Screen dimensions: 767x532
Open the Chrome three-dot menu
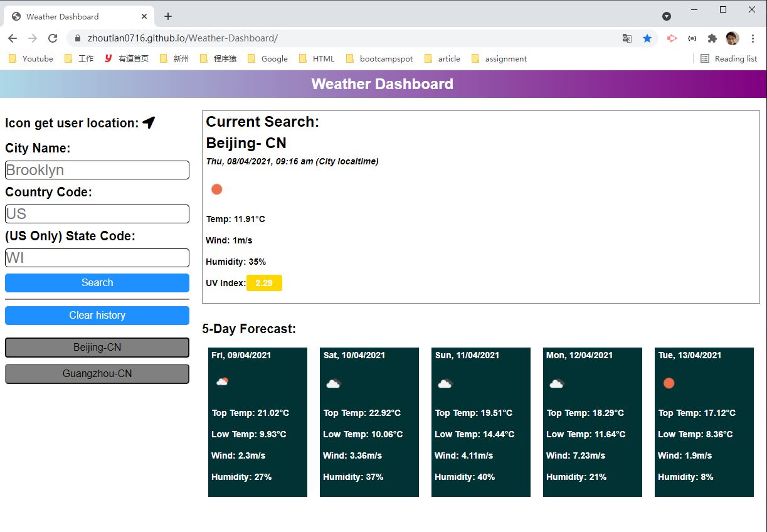click(x=753, y=38)
